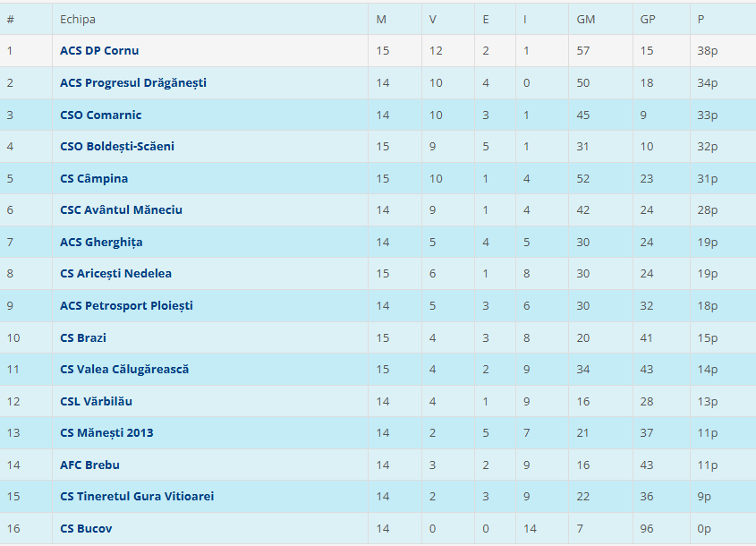The height and width of the screenshot is (546, 756).
Task: Click the P points column header
Action: (x=701, y=20)
